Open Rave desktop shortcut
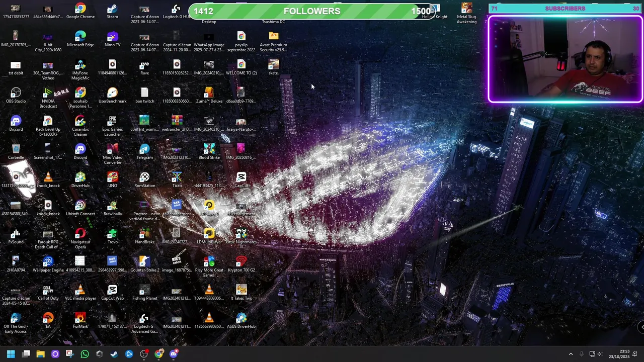The height and width of the screenshot is (362, 644). (x=145, y=68)
